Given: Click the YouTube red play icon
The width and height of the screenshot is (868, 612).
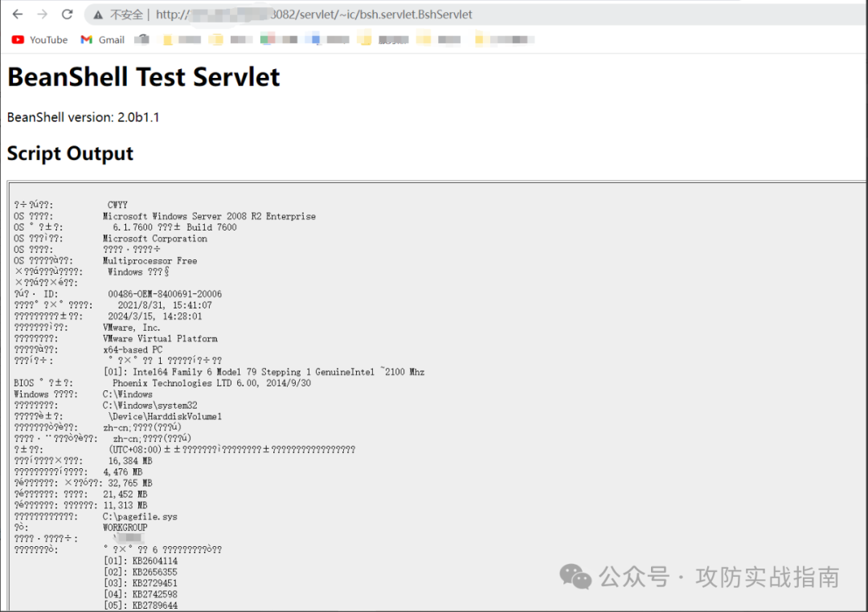Looking at the screenshot, I should coord(18,40).
